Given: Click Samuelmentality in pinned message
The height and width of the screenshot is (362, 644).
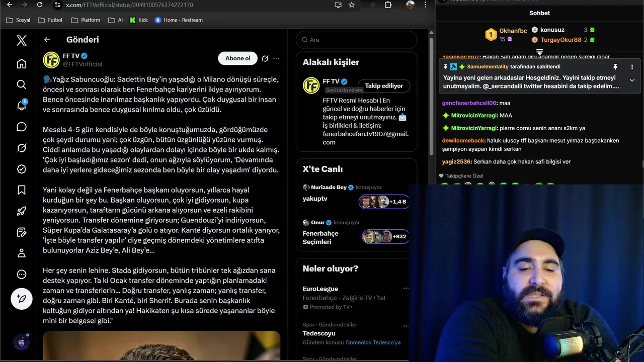Looking at the screenshot, I should pos(488,67).
